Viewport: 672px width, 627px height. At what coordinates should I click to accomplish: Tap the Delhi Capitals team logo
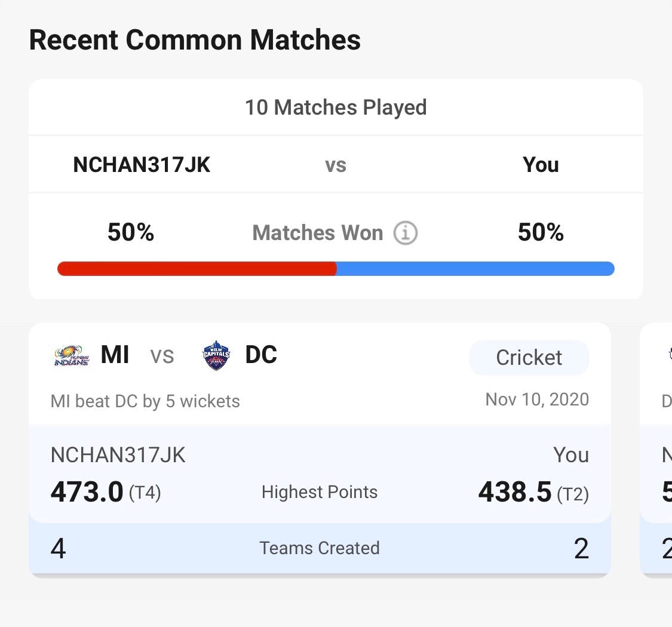tap(216, 355)
